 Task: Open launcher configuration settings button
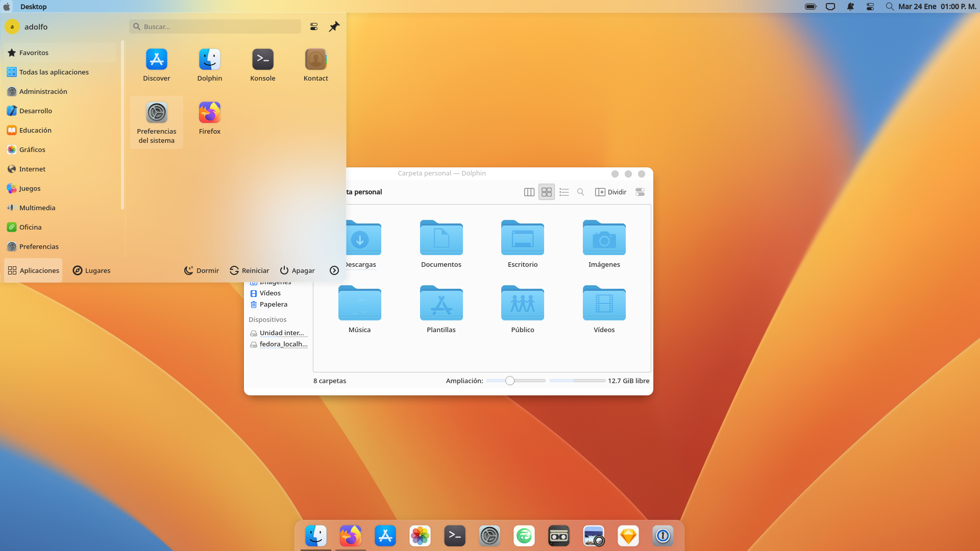click(314, 27)
